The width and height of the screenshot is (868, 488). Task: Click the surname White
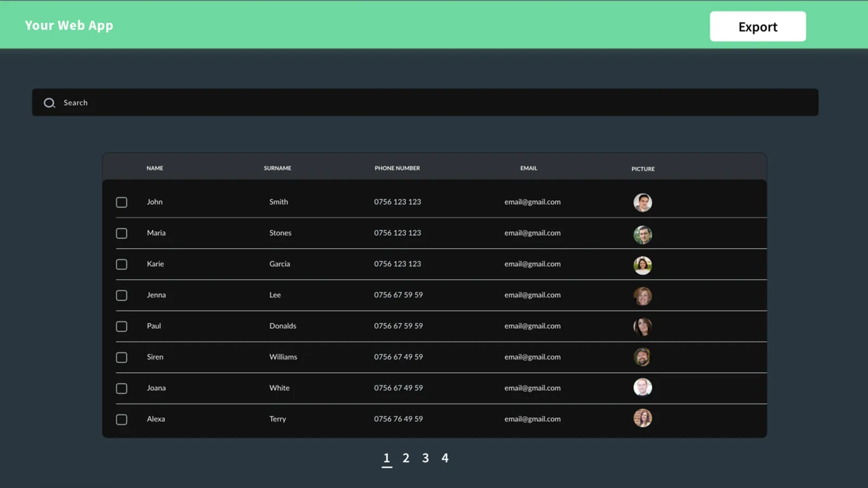(x=279, y=388)
